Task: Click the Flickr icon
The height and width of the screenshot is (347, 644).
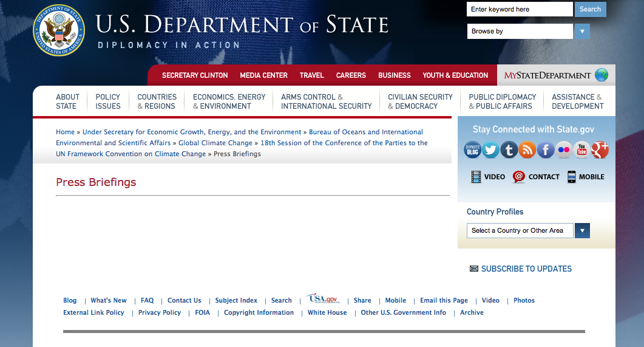Action: (x=564, y=149)
